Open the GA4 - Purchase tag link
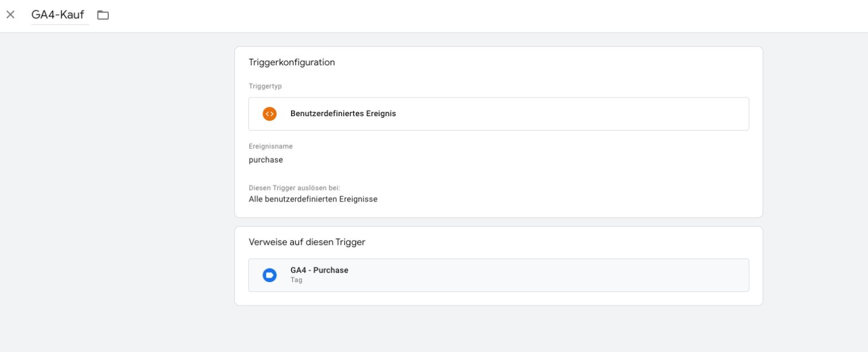 319,270
